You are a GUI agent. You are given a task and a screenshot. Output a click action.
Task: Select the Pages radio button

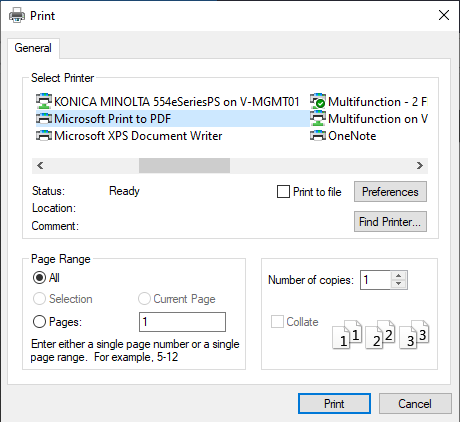coord(39,322)
